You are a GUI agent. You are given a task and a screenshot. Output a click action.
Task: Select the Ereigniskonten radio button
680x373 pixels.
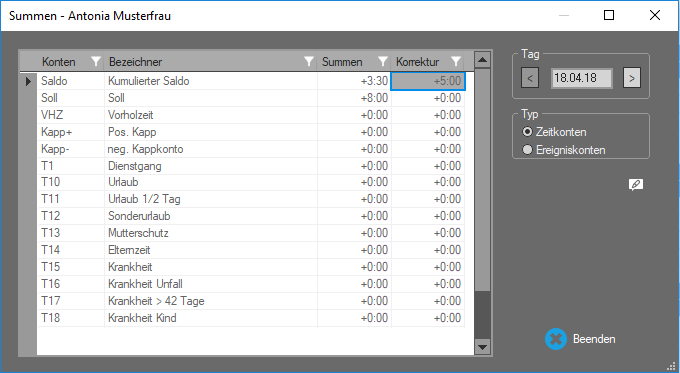coord(527,150)
